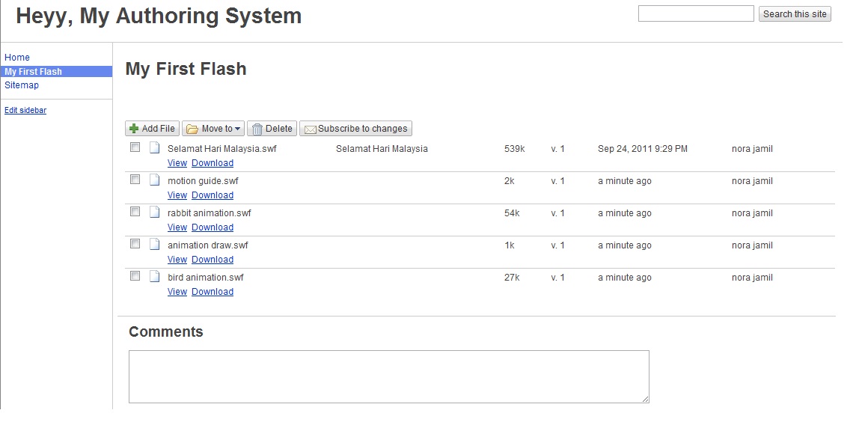Screen dimensions: 868x428
Task: Click the file icon beside motion guide.swf
Action: [x=155, y=180]
